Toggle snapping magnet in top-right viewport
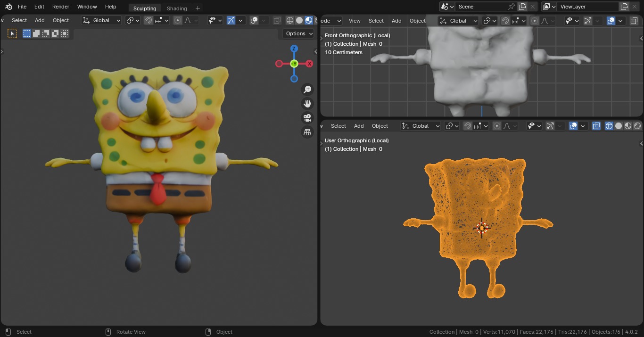Screen dimensions: 644x337 [505, 21]
